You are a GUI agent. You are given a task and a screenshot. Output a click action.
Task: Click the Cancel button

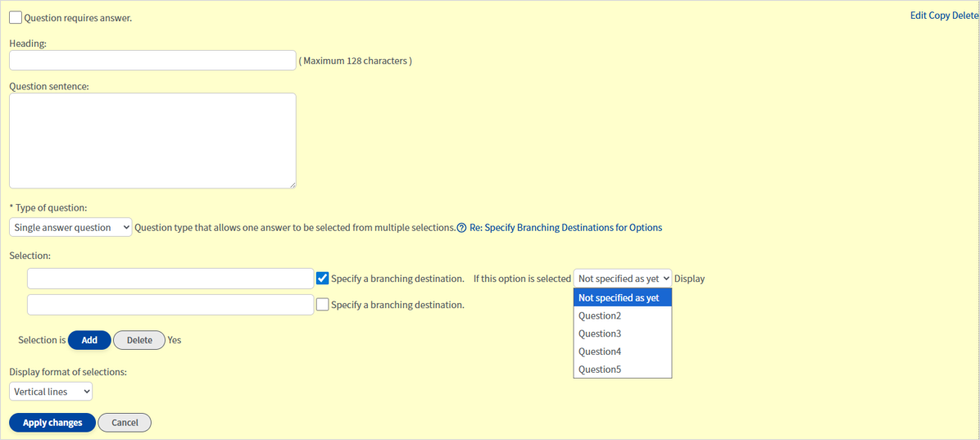(125, 423)
